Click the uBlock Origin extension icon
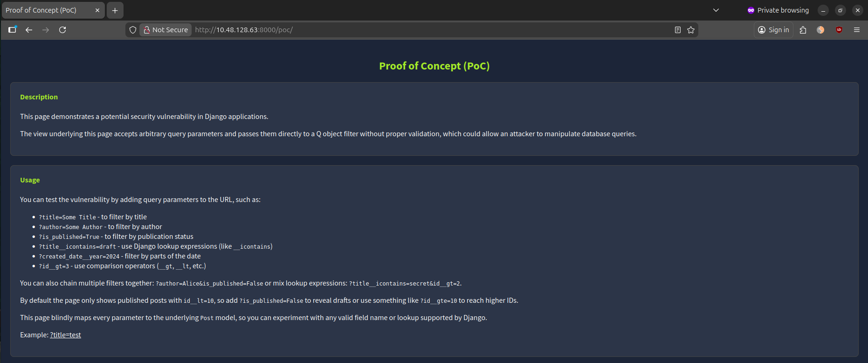Screen dimensions: 868x363 (x=839, y=29)
